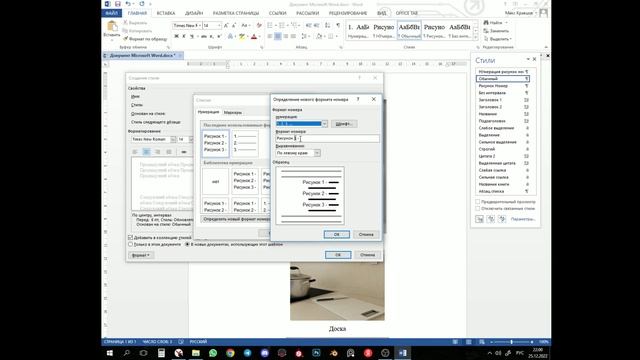Toggle show paragraph marks (¶) icon
The image size is (640, 360).
(x=338, y=25)
